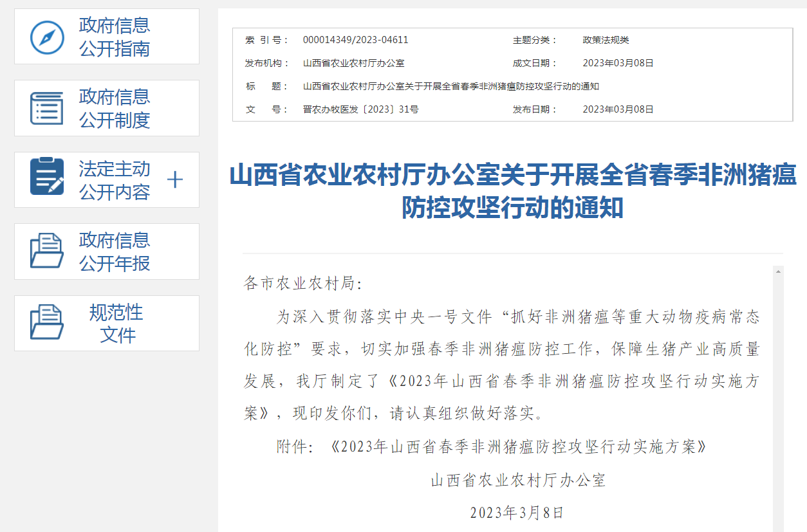Click the 政策法规类 topic classification value
Screen dimensions: 807x532
[x=606, y=40]
